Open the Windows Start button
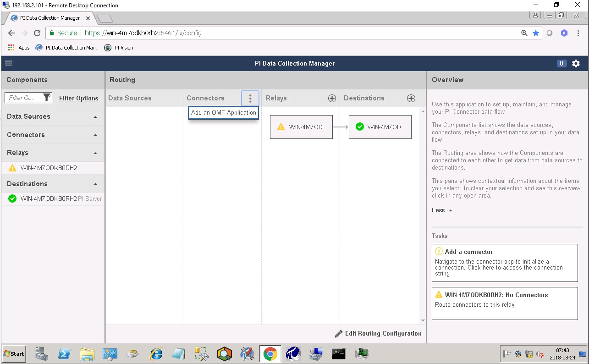Screen dimensions: 589x364 tap(14, 353)
